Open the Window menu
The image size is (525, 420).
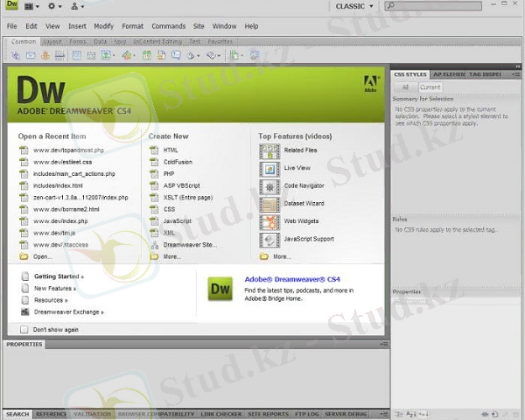(x=224, y=26)
